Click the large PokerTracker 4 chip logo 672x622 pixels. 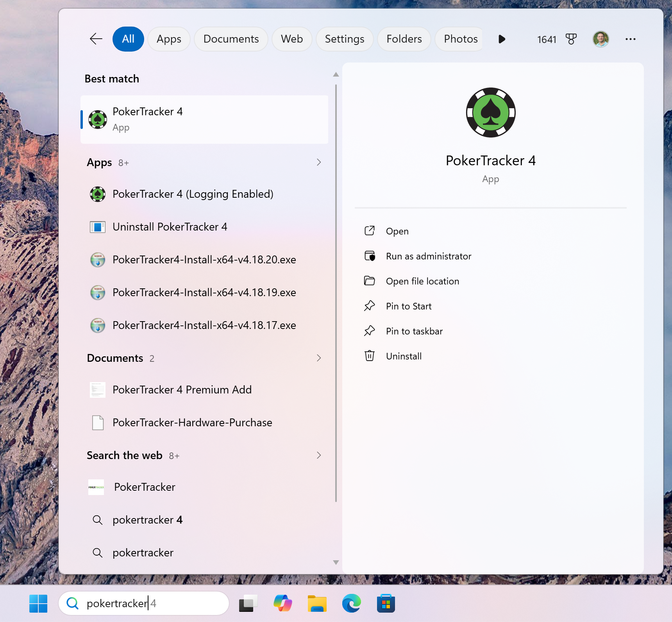pos(491,113)
